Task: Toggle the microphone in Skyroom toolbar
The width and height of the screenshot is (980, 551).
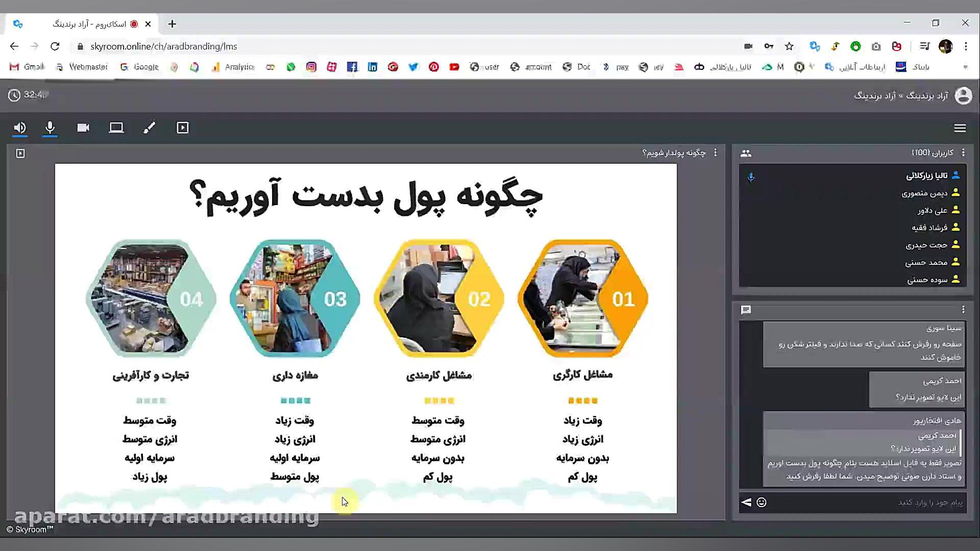Action: tap(50, 128)
